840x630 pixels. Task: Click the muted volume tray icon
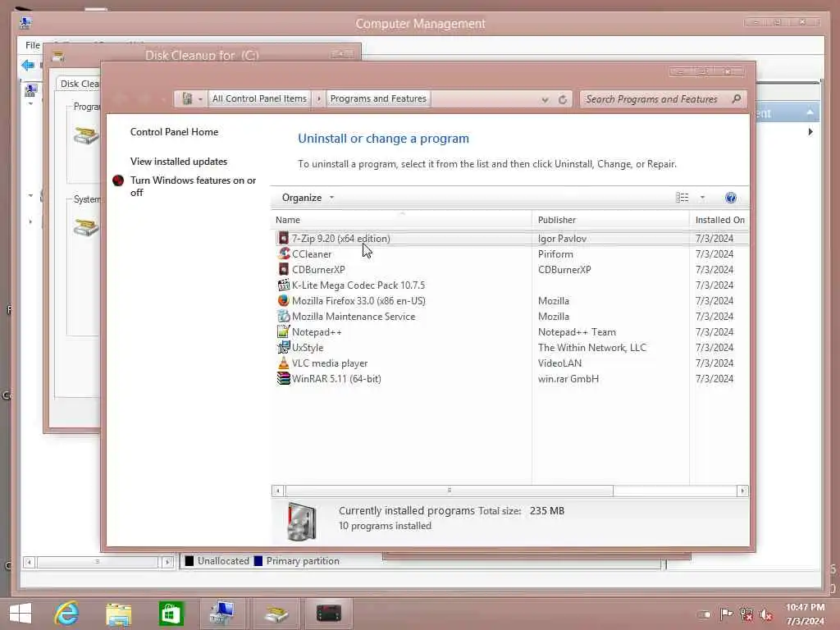[x=767, y=614]
